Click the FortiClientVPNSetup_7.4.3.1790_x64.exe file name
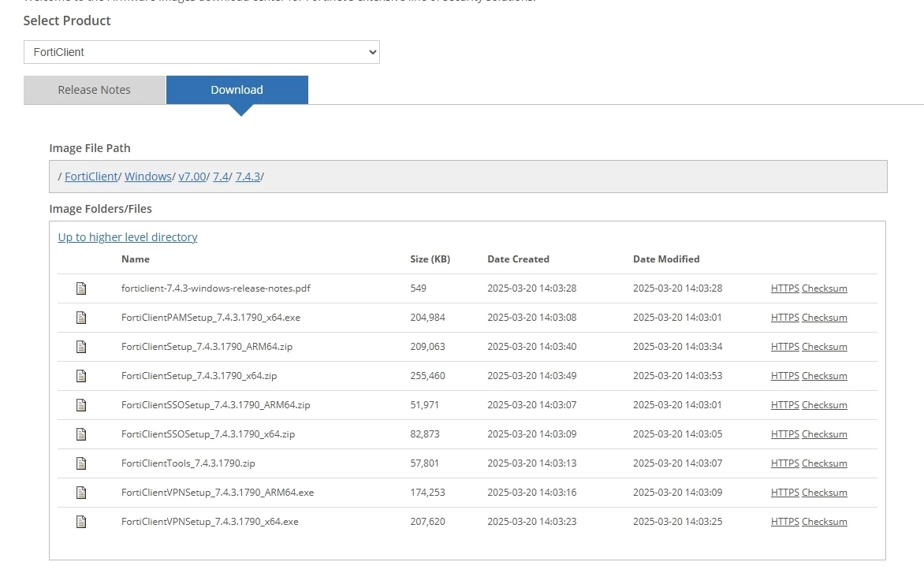 coord(210,521)
